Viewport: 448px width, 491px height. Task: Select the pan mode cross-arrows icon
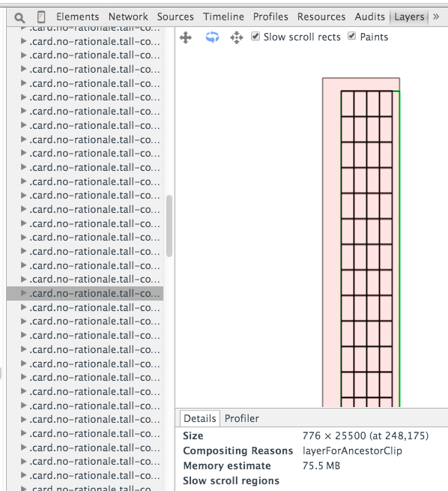[x=186, y=37]
